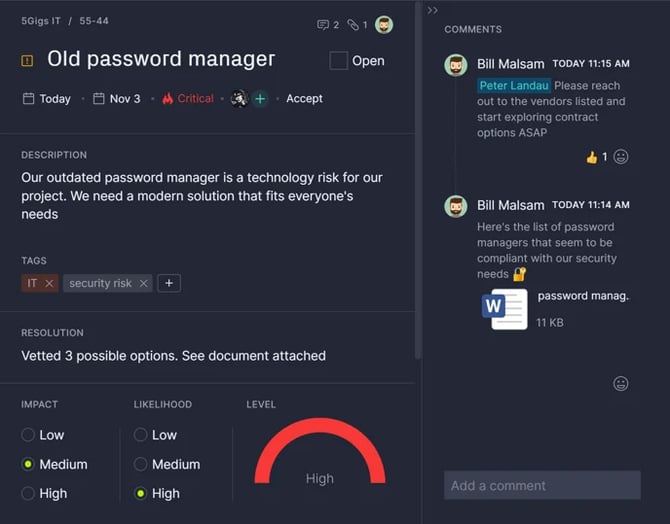Add a new tag with plus button
Viewport: 670px width, 524px height.
click(x=169, y=283)
